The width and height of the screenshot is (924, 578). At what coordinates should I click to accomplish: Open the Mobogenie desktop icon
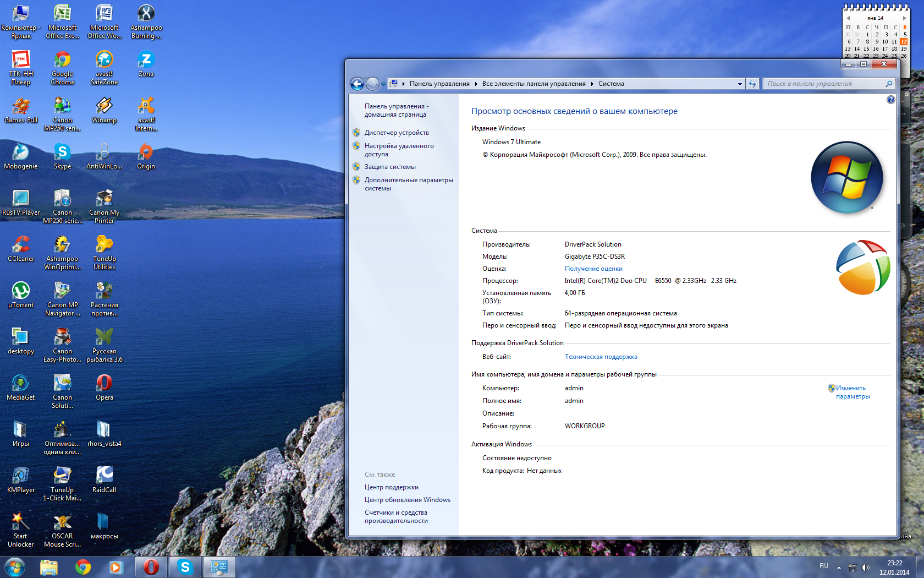click(x=20, y=156)
